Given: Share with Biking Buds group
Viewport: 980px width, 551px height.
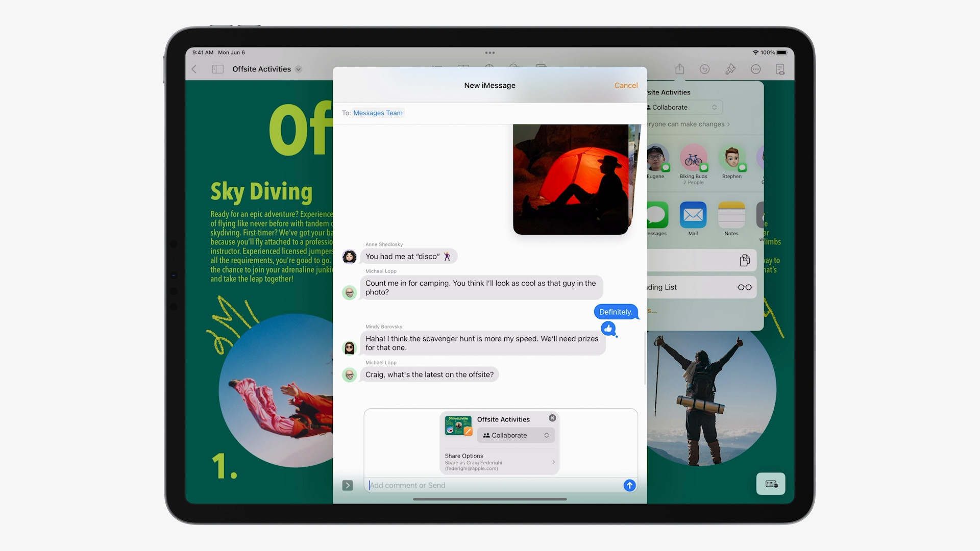Looking at the screenshot, I should 693,164.
